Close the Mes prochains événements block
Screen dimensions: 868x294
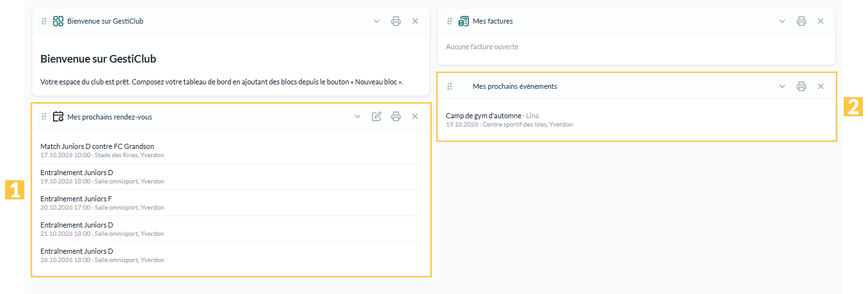[821, 86]
